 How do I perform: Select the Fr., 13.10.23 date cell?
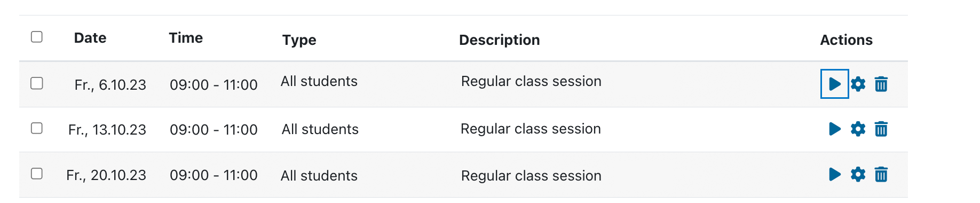click(107, 130)
